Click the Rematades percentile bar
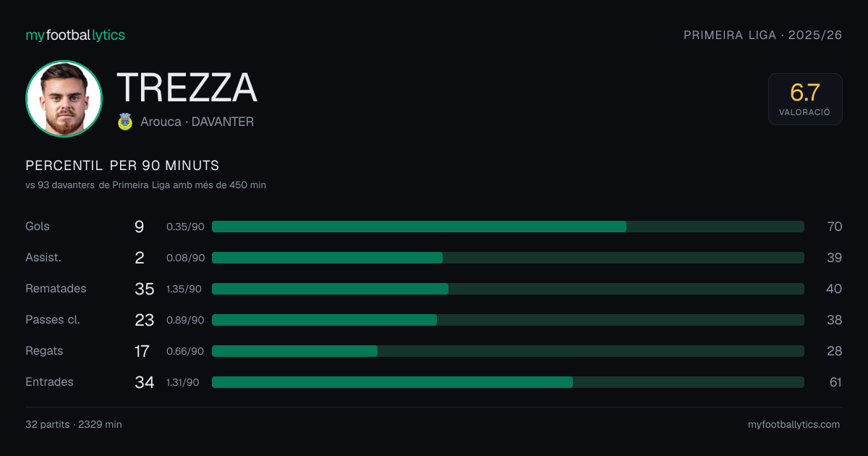Image resolution: width=868 pixels, height=456 pixels. pos(508,289)
